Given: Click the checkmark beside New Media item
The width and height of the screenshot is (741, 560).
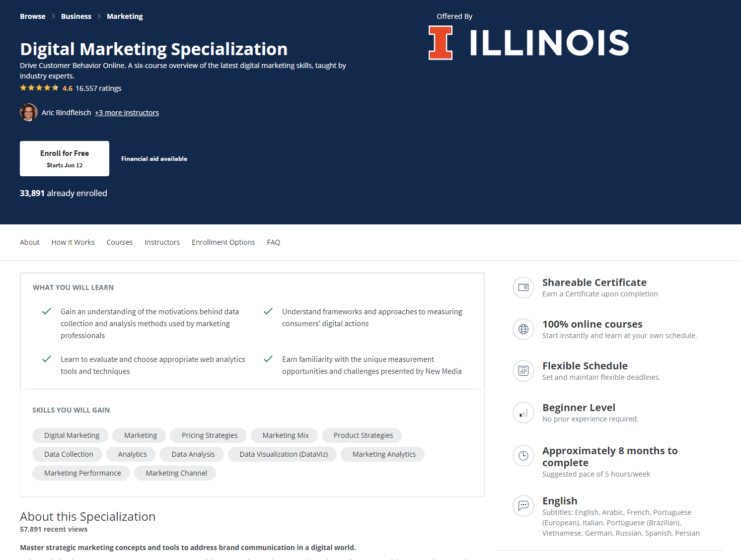Looking at the screenshot, I should click(x=268, y=359).
